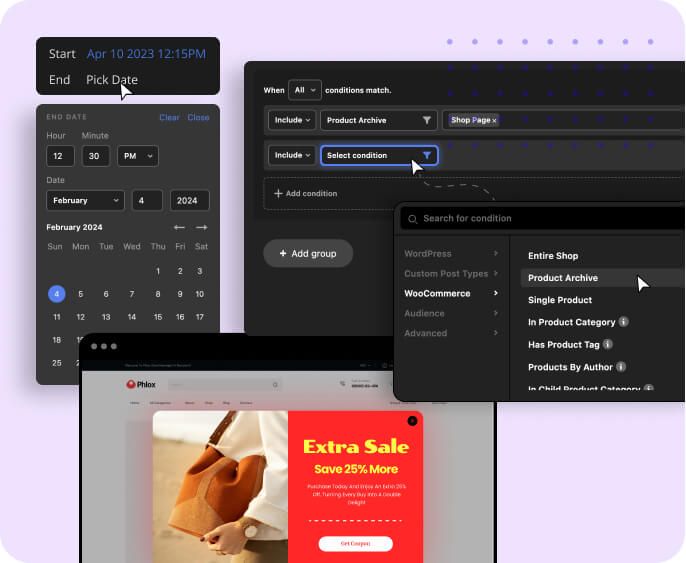The image size is (686, 563).
Task: Click info icon beside Products By Author
Action: 621,367
